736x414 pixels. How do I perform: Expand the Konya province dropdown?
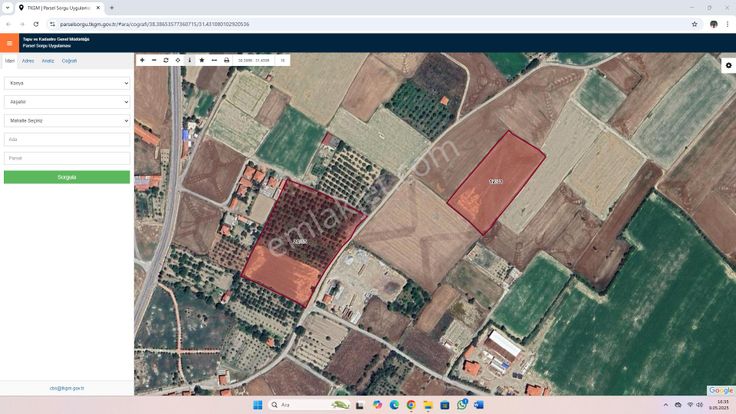(x=67, y=83)
